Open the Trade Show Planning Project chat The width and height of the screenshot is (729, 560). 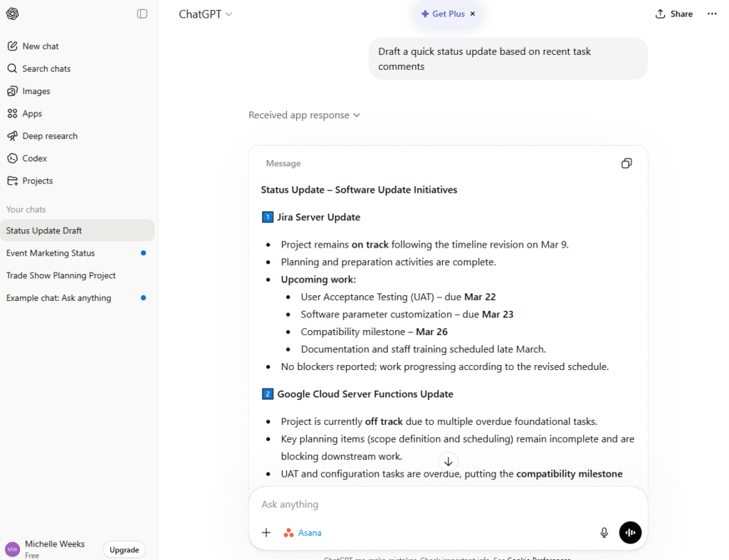point(61,275)
